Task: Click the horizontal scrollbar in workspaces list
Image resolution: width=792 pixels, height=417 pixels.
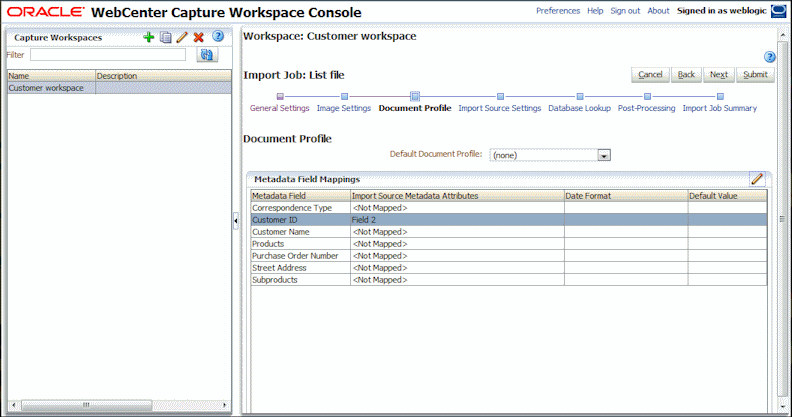Action: click(86, 405)
